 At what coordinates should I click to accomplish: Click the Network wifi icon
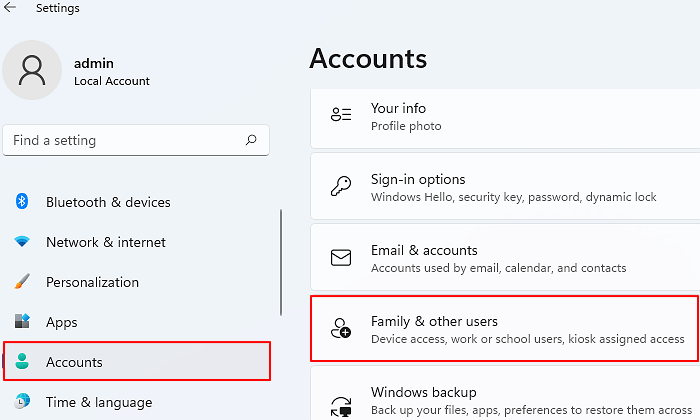tap(22, 242)
